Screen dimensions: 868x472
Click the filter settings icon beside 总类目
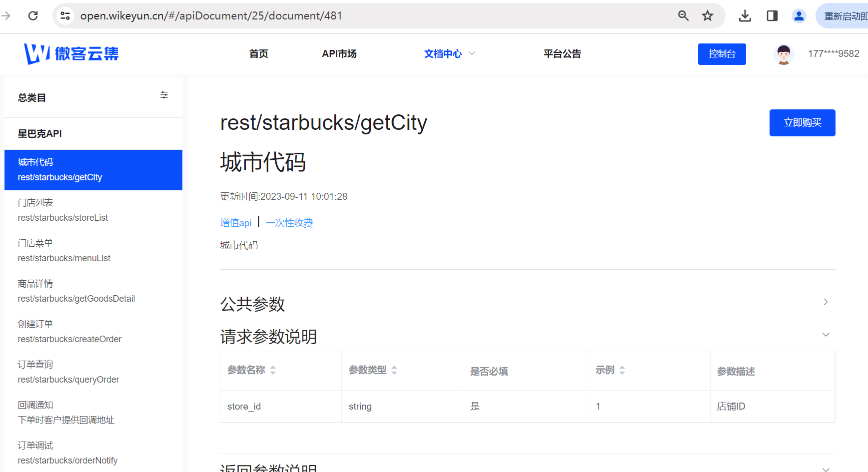[x=164, y=95]
